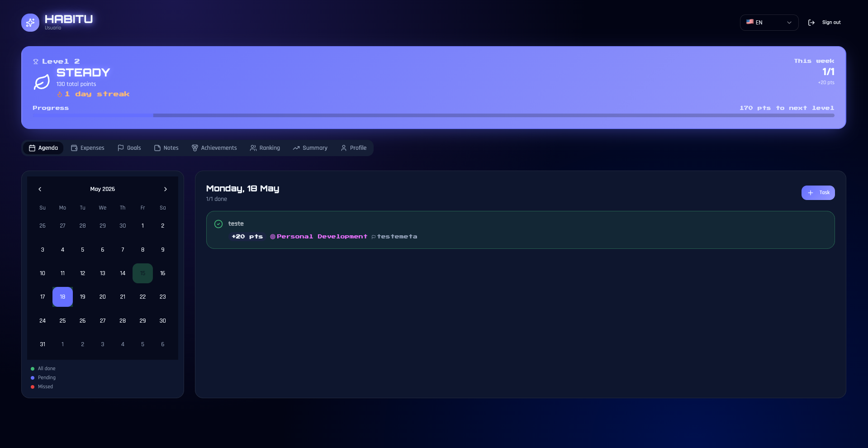The height and width of the screenshot is (448, 868).
Task: Click the level progress bar
Action: click(433, 115)
